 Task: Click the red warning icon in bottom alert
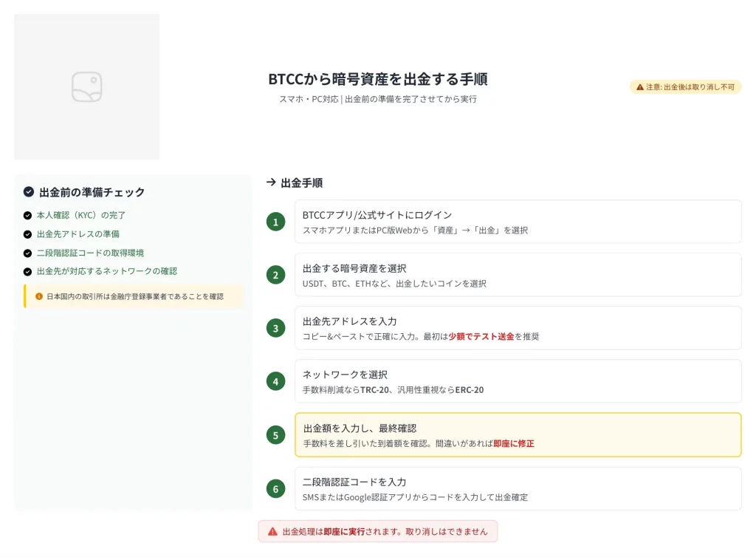point(272,531)
